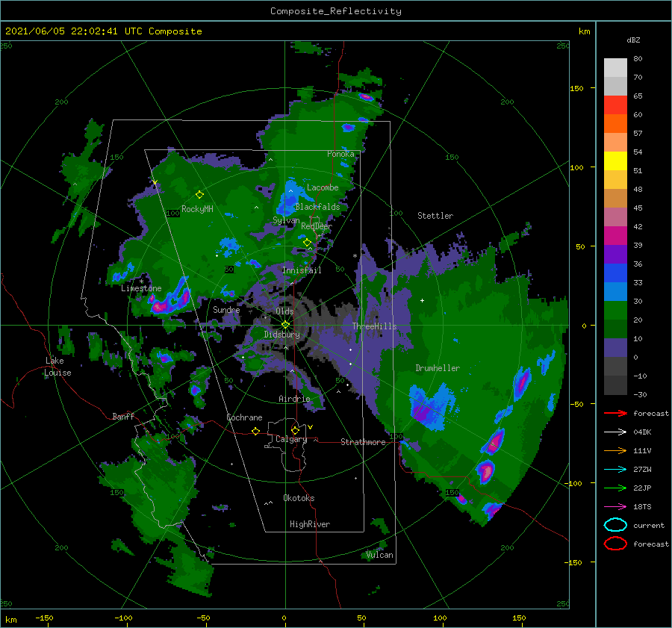
Task: Click the magenta 18TS arrow icon
Action: pyautogui.click(x=615, y=507)
